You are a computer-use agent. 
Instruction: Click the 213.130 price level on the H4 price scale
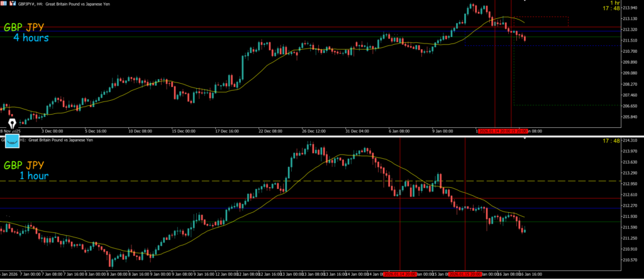click(629, 19)
